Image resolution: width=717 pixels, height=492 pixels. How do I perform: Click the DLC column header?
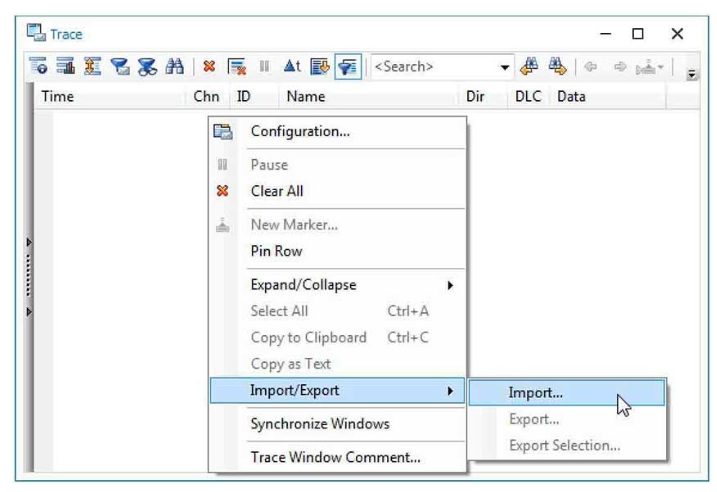point(528,96)
